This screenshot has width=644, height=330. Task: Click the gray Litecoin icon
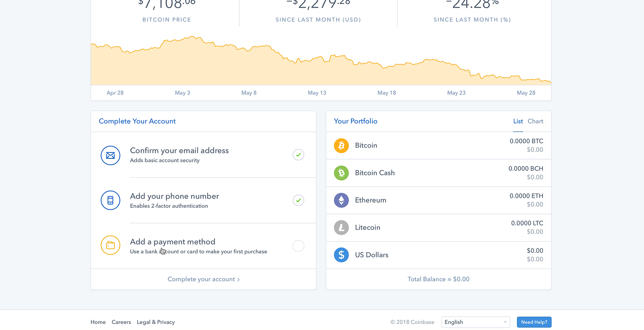(x=341, y=228)
